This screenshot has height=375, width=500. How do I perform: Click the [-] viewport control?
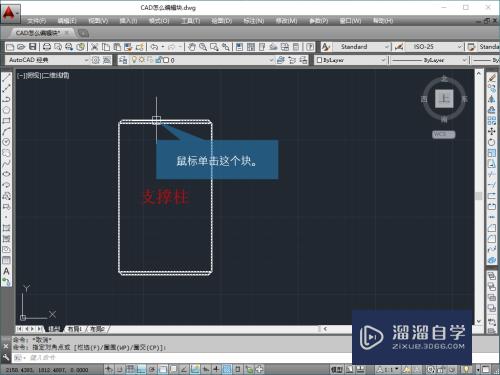(21, 75)
